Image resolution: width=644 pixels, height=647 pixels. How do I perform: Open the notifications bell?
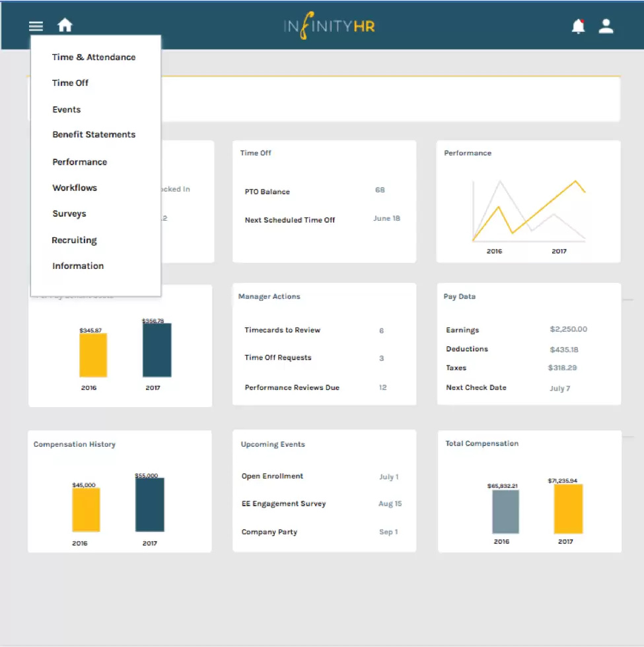pyautogui.click(x=578, y=26)
